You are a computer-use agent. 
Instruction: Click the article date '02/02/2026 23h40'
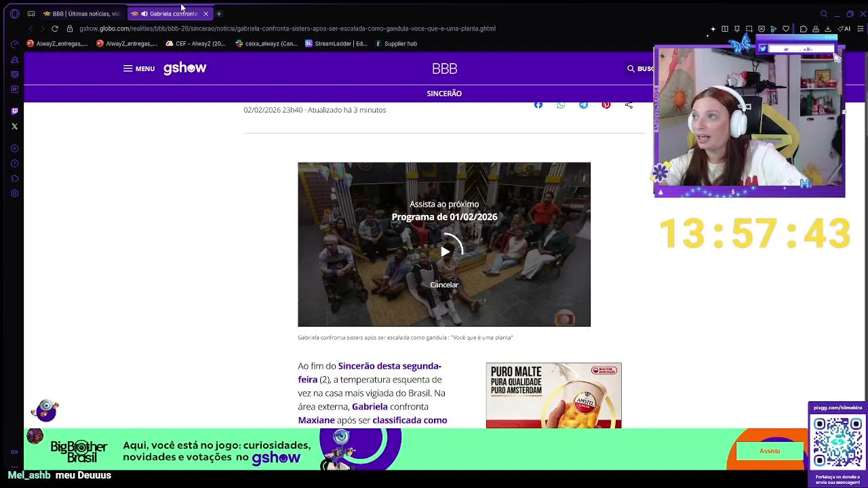click(273, 110)
